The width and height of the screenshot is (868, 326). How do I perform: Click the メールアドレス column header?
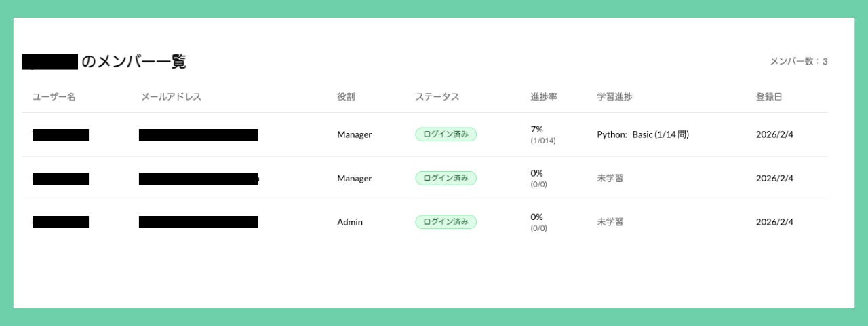171,96
